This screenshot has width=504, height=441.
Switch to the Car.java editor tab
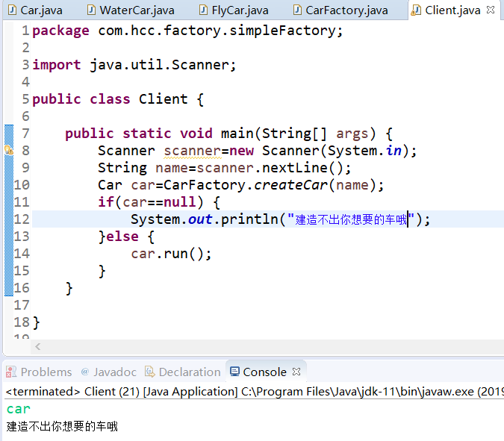(35, 10)
